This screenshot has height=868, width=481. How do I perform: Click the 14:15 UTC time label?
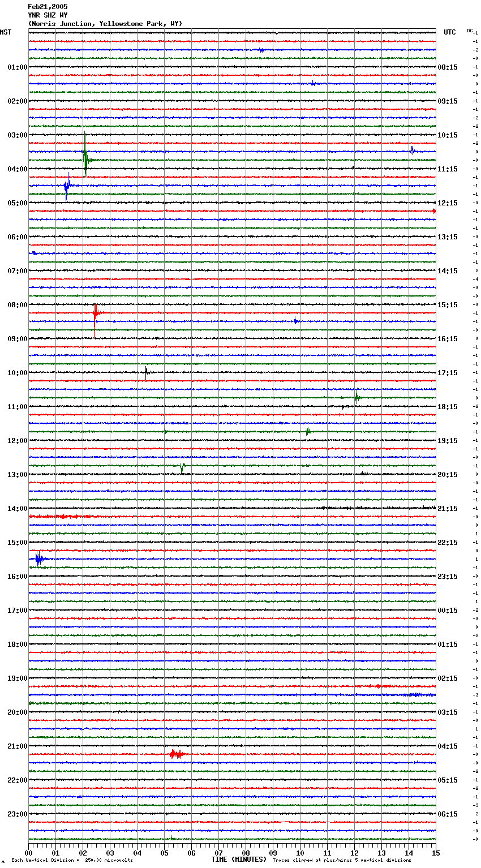point(448,271)
